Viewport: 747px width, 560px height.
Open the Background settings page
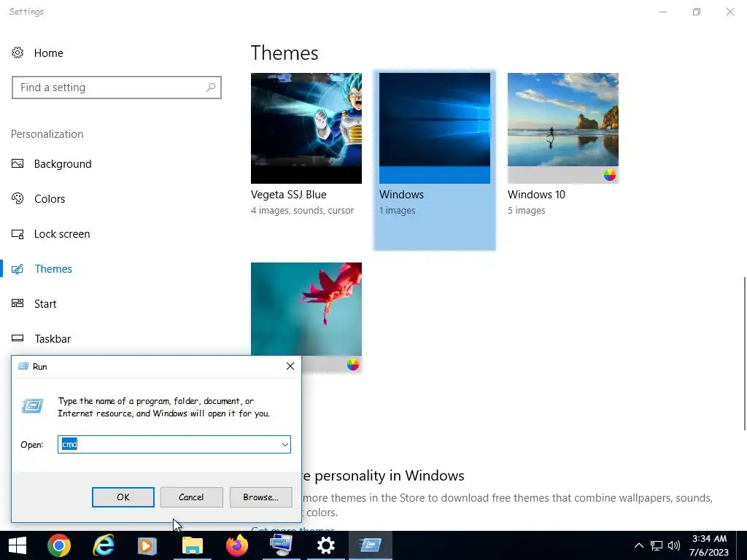pos(63,164)
